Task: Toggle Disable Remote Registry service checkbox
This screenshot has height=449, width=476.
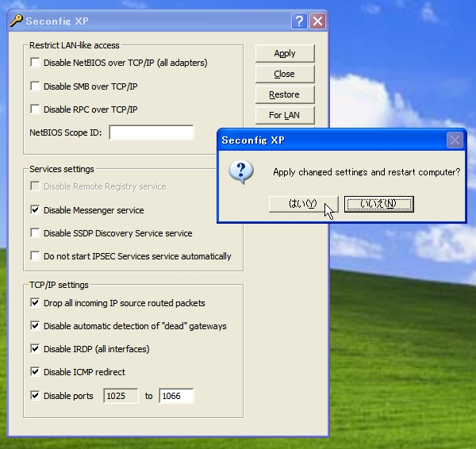Action: [35, 186]
